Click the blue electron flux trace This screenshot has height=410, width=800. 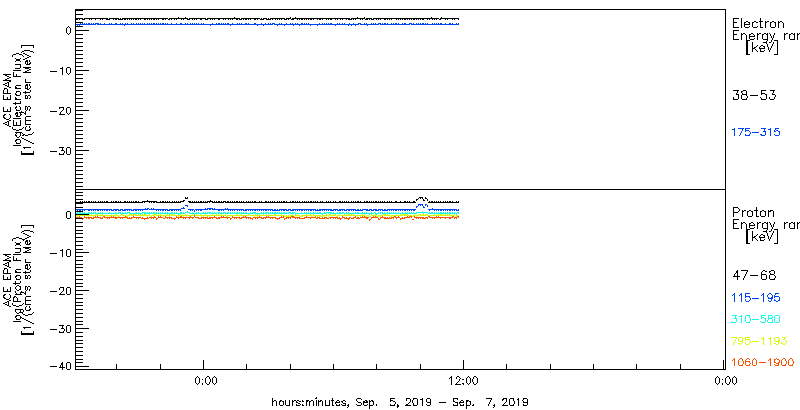pos(267,24)
